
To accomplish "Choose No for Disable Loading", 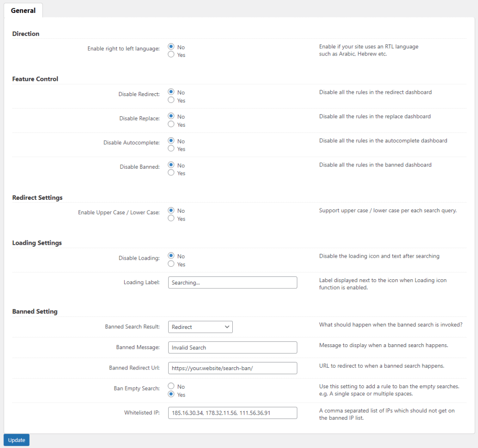I will 171,256.
